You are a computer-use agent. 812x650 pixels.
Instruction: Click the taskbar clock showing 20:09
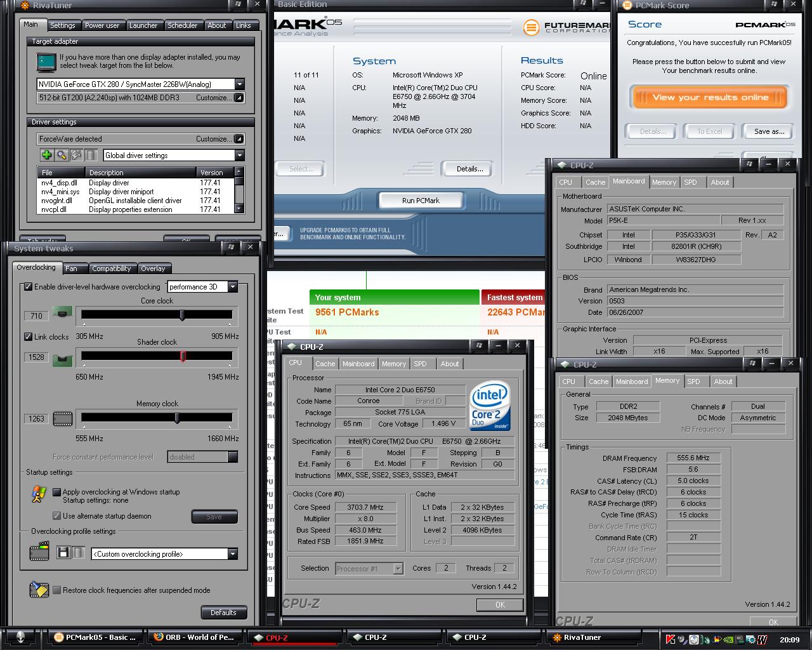(789, 640)
